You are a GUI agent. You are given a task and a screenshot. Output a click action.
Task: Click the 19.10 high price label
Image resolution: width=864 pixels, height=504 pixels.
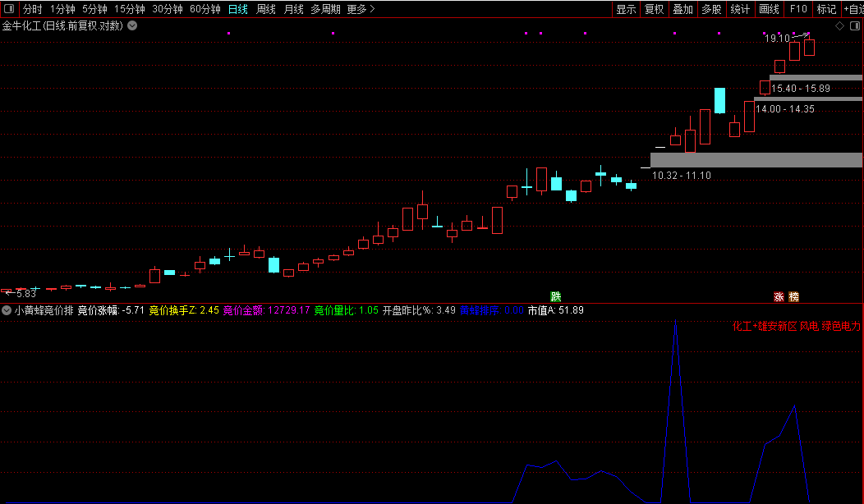[x=778, y=38]
